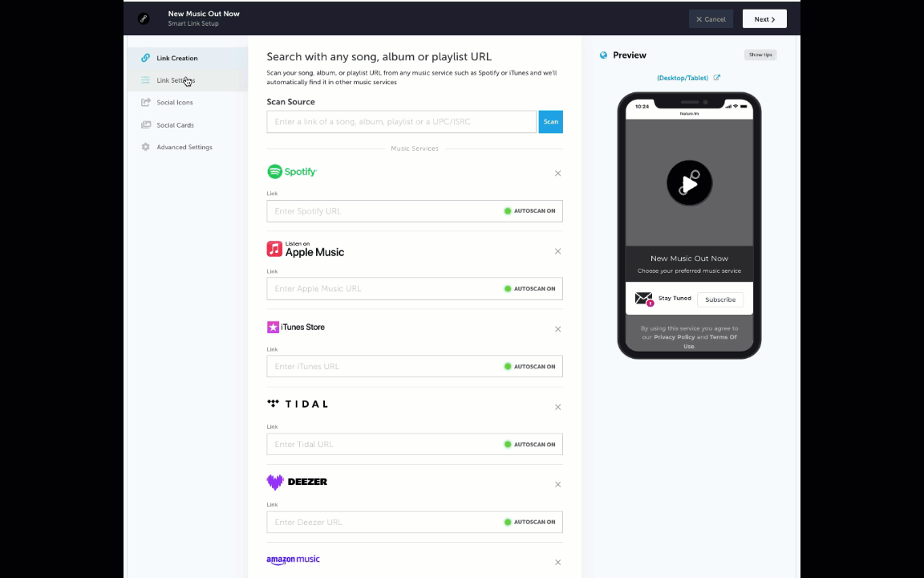The image size is (924, 578).
Task: Click the Spotify logo
Action: pyautogui.click(x=292, y=172)
